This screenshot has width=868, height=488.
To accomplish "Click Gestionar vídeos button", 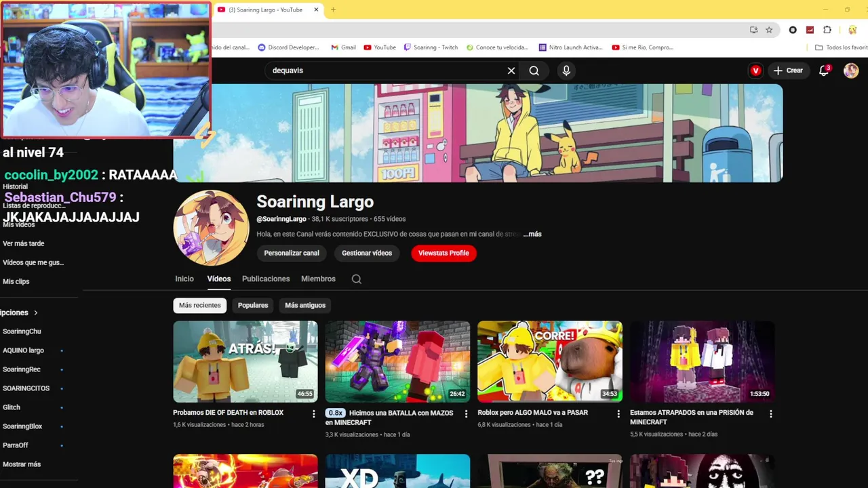I will [367, 253].
